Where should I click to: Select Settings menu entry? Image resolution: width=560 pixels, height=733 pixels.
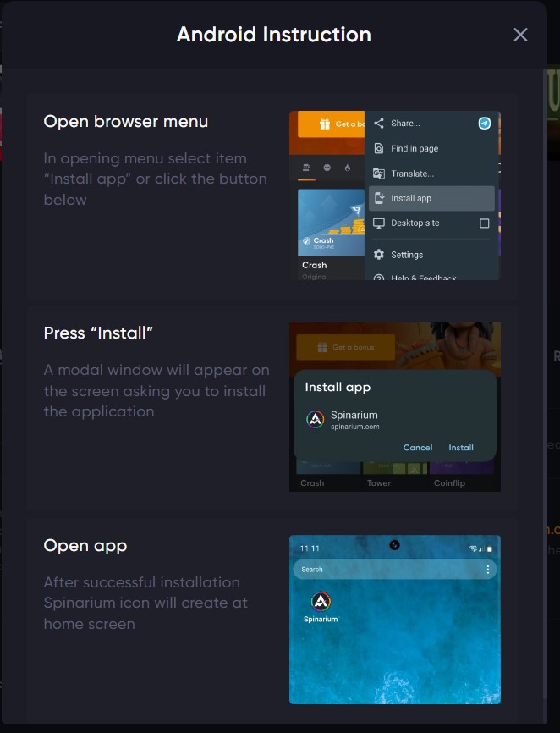(x=431, y=254)
